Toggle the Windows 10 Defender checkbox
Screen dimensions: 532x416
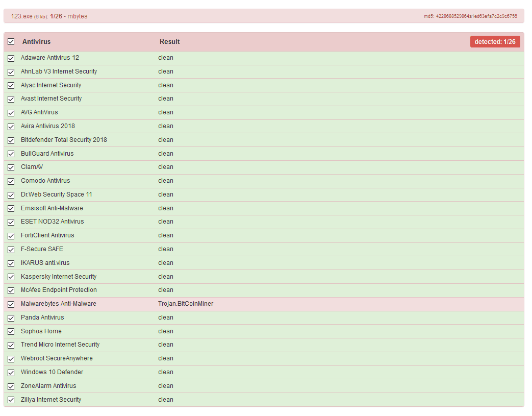point(11,373)
